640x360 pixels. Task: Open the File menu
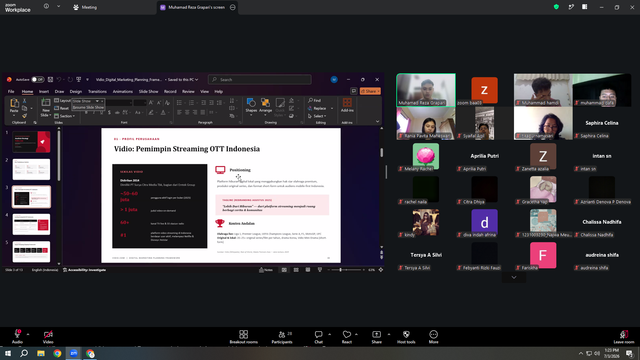coord(11,91)
